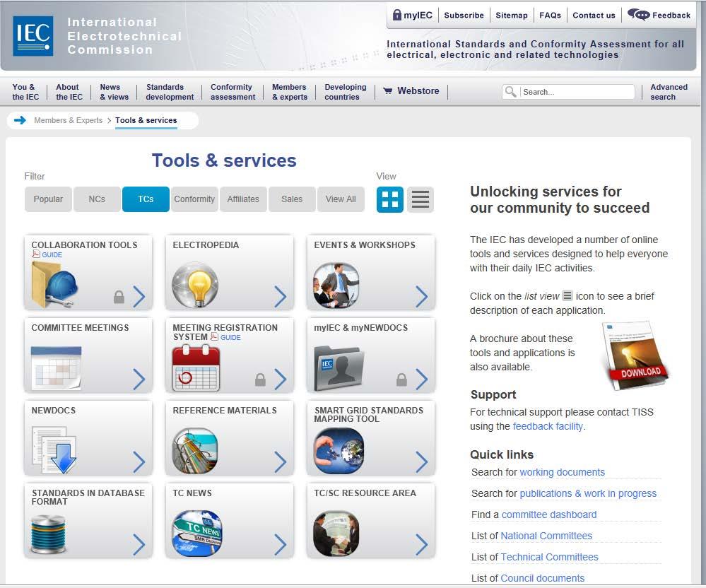This screenshot has width=706, height=588.
Task: Open the working documents link
Action: coord(562,472)
